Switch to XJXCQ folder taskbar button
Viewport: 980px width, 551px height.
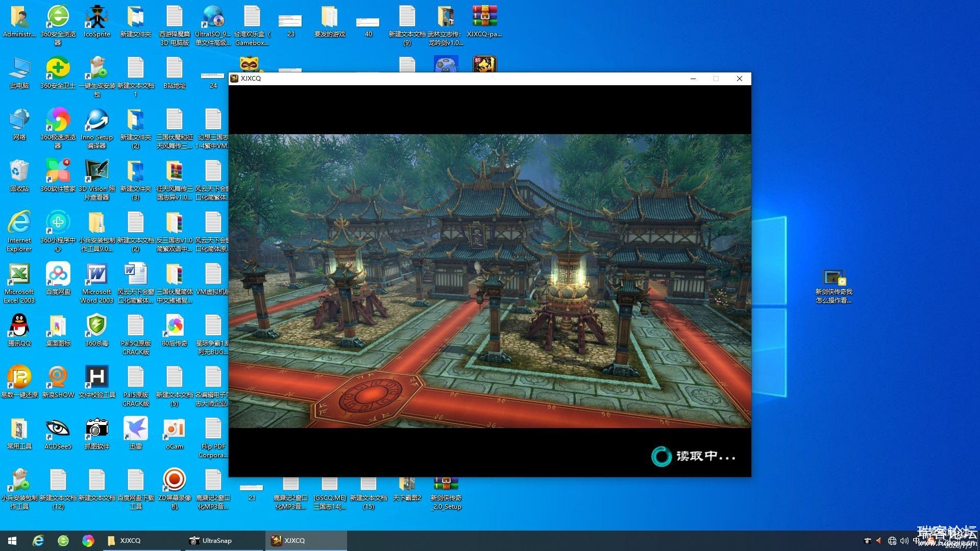[141, 540]
